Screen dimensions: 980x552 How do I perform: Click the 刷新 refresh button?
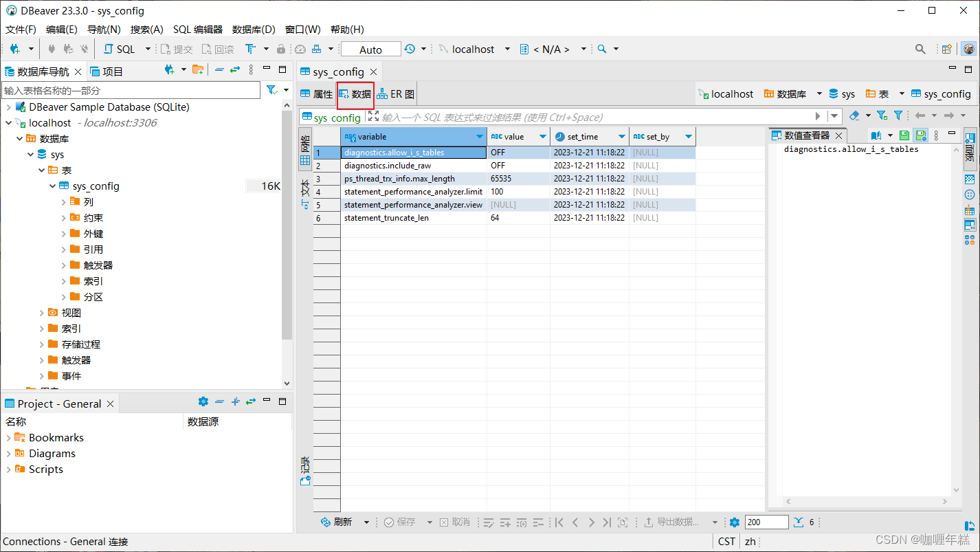coord(337,522)
